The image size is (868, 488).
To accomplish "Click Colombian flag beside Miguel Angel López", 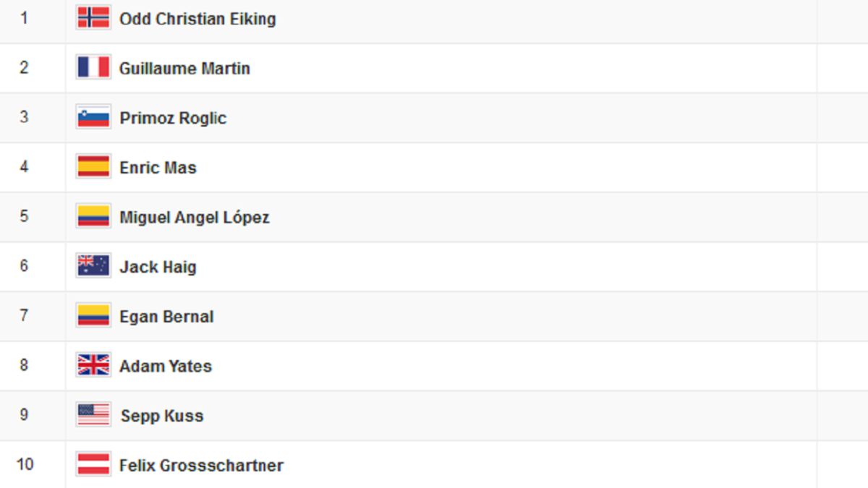I will click(x=93, y=216).
